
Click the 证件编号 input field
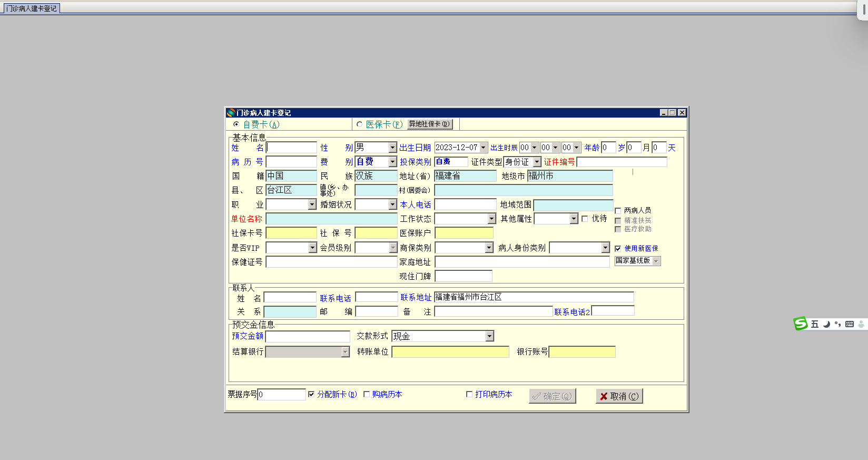[x=622, y=162]
